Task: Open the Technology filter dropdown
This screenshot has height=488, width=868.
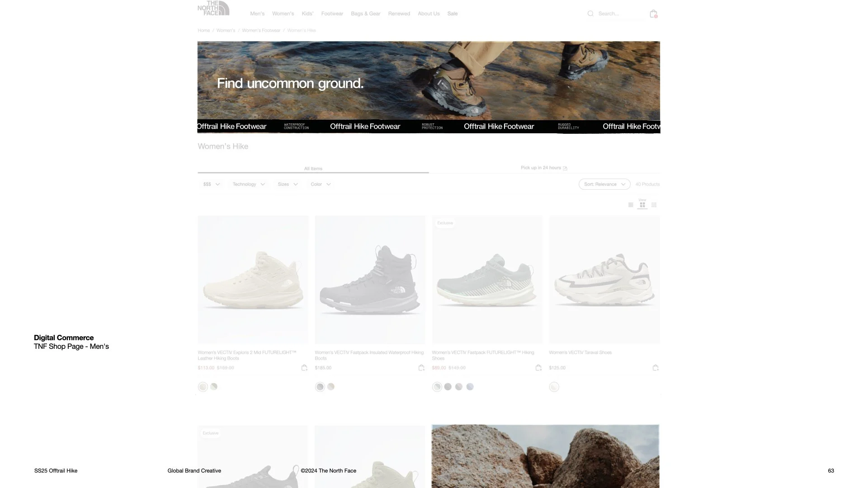Action: (249, 184)
